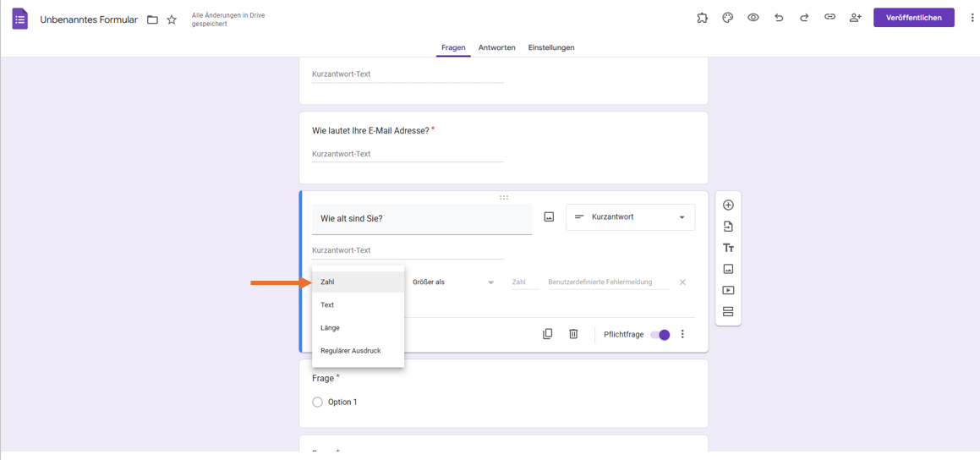Screen dimensions: 980x460
Task: Star the form as a favorite
Action: click(x=172, y=19)
